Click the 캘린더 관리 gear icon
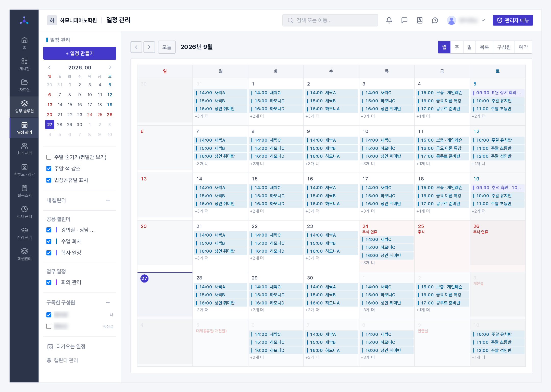Screen dimensions: 551x392 [x=49, y=360]
